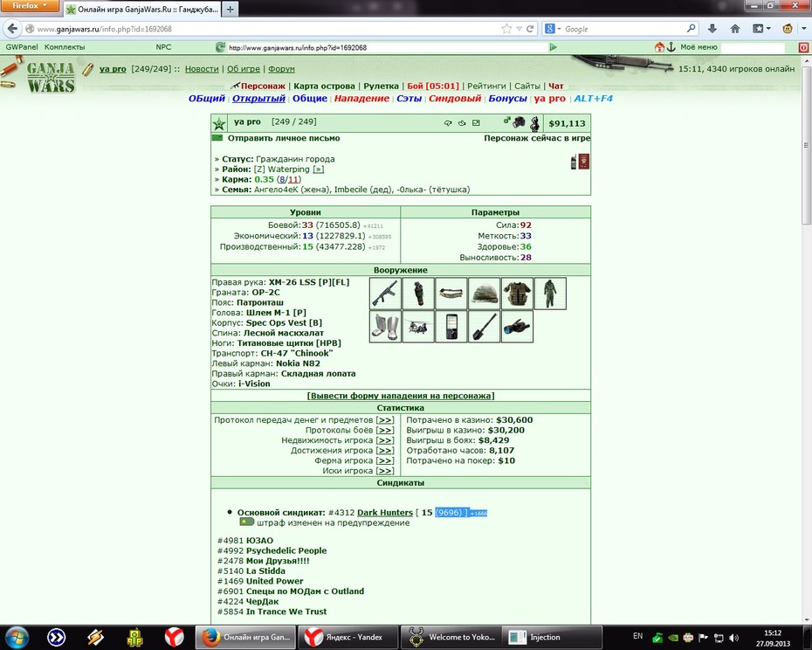
Task: Reload the page with refresh icon
Action: 530,29
